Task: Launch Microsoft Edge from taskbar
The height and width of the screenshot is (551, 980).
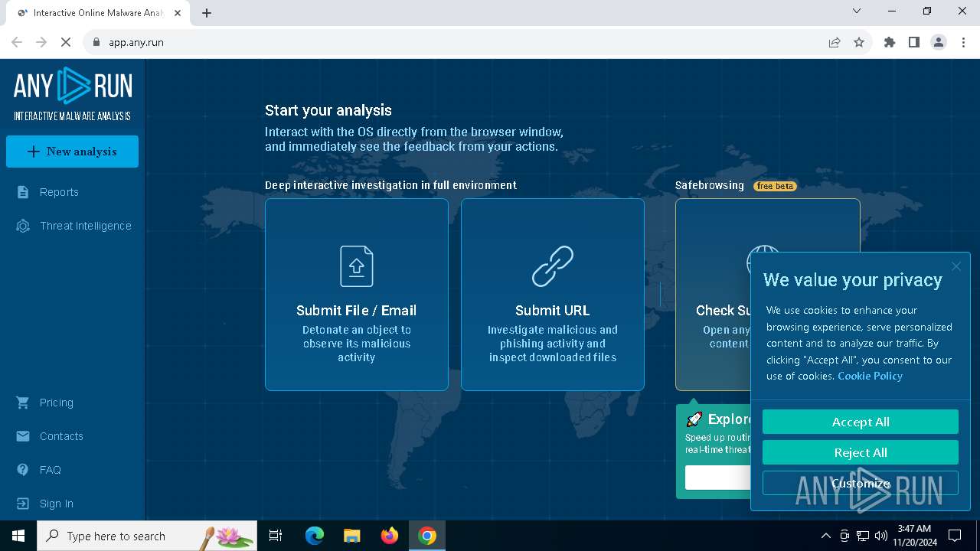Action: 315,536
